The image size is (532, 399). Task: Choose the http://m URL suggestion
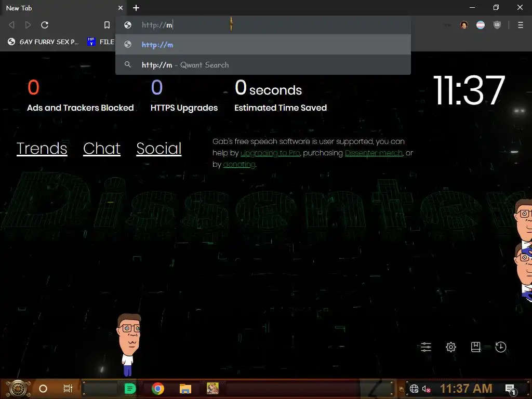[x=263, y=45]
